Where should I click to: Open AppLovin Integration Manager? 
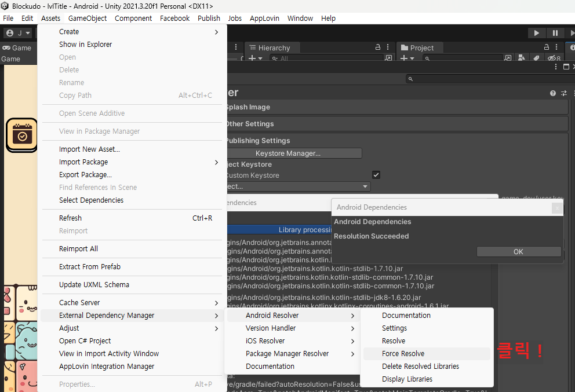tap(132, 367)
